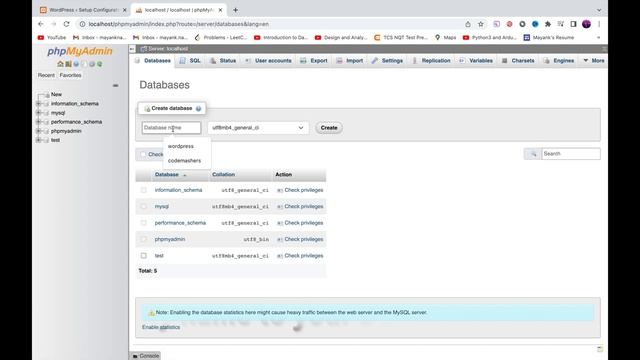The image size is (640, 360).
Task: Expand performance_schema tree node
Action: tap(38, 122)
